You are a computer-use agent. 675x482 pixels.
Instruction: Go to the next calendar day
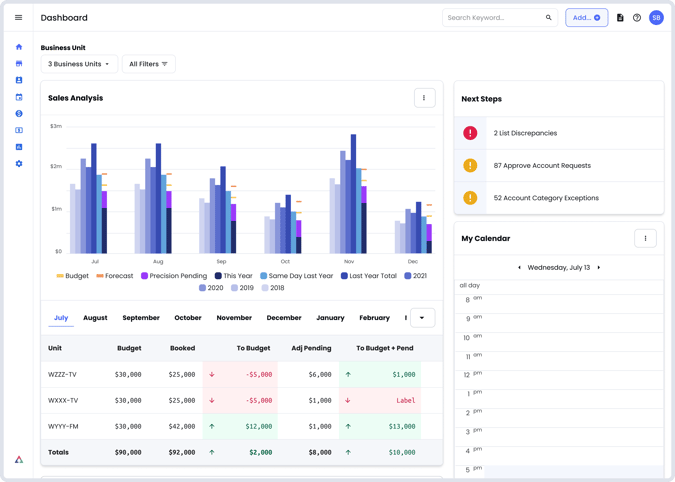pos(599,268)
